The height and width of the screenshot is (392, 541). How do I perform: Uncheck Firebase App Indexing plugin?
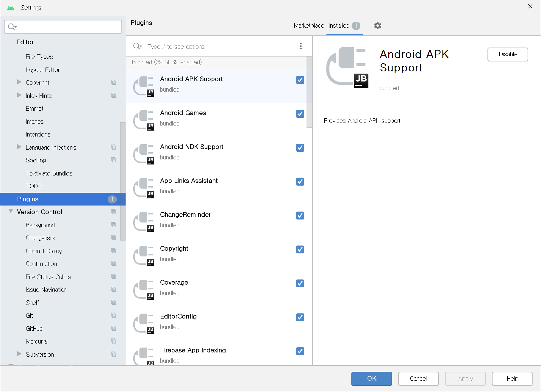click(x=300, y=351)
